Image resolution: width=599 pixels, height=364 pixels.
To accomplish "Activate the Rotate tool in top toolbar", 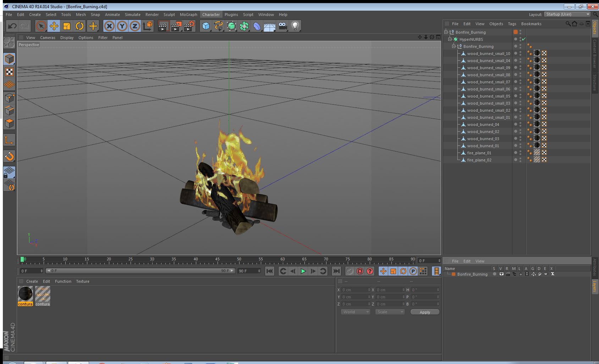I will [79, 26].
